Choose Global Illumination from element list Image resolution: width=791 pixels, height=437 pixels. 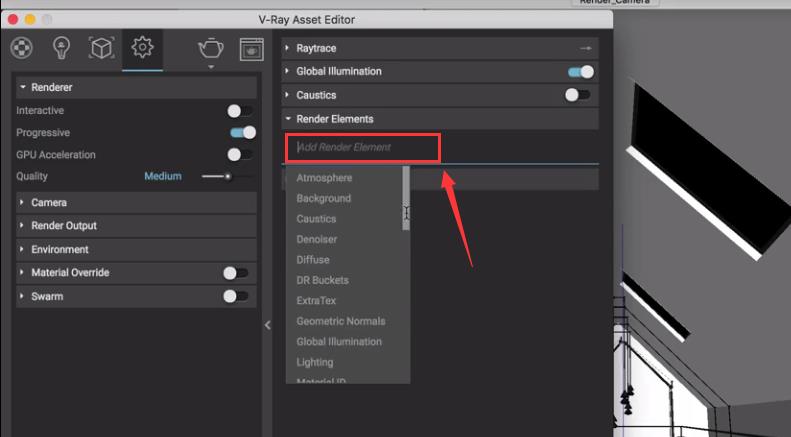[x=339, y=342]
